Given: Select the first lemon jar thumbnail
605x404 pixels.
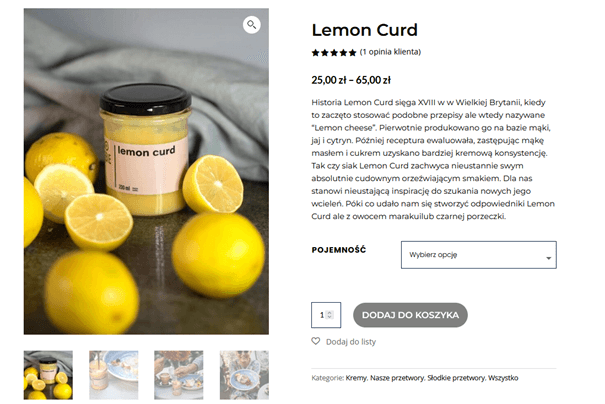Looking at the screenshot, I should [48, 375].
